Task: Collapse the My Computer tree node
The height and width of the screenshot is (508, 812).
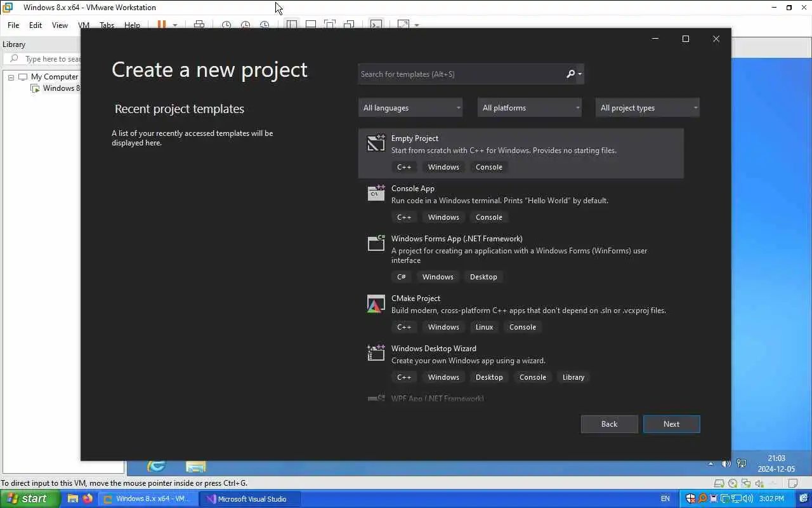Action: point(11,77)
